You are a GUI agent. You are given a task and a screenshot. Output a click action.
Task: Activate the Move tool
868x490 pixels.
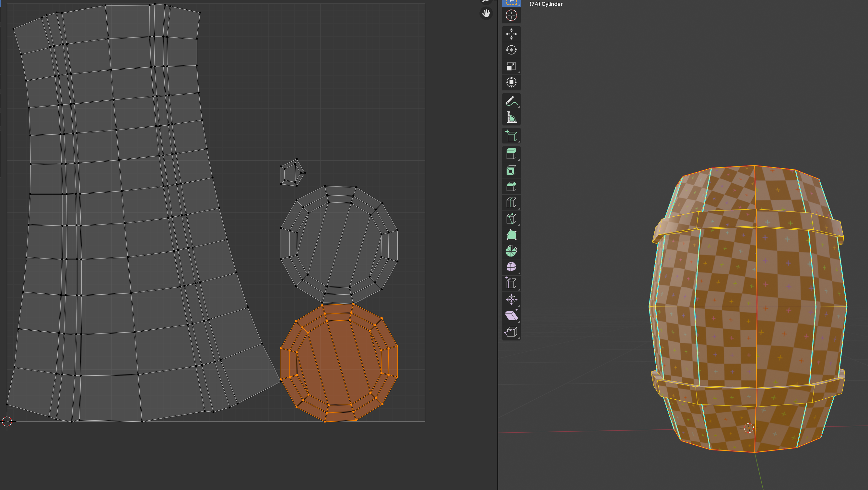click(511, 34)
